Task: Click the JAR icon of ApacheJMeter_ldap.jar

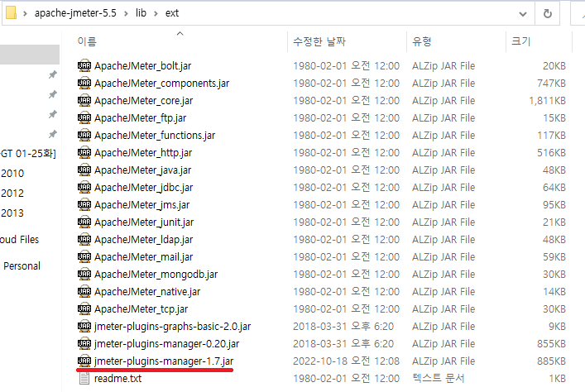Action: [x=84, y=239]
